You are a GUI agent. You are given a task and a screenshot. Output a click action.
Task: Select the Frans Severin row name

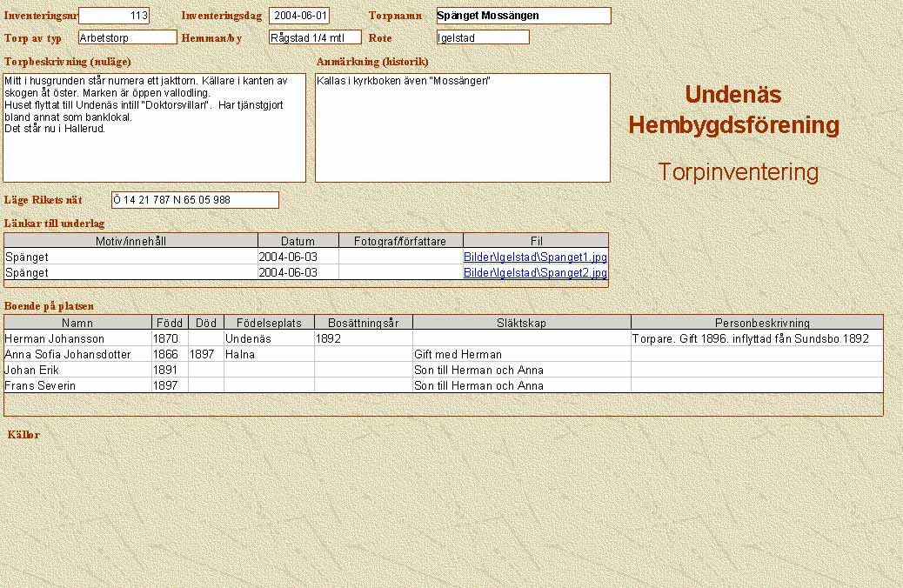pyautogui.click(x=78, y=385)
